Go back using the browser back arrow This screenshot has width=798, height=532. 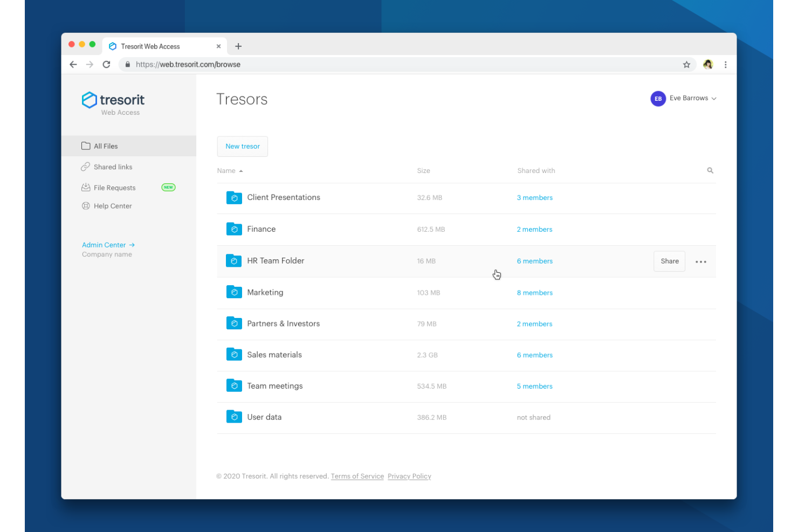click(x=73, y=65)
